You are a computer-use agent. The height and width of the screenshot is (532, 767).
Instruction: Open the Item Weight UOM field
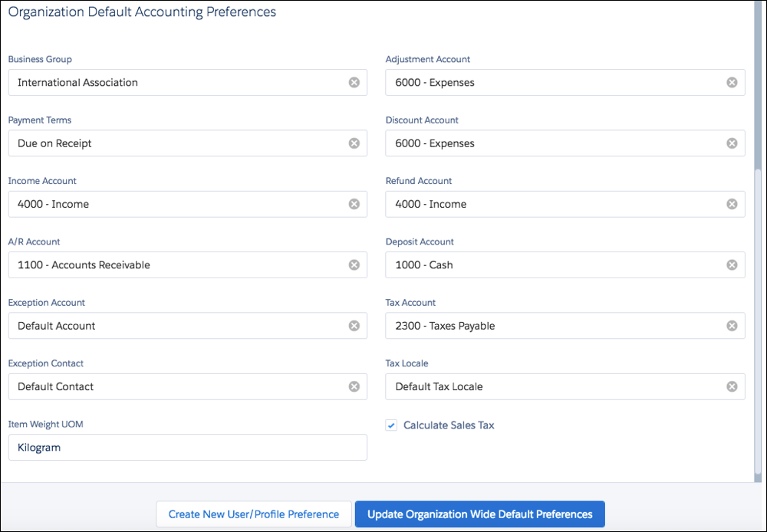(188, 448)
